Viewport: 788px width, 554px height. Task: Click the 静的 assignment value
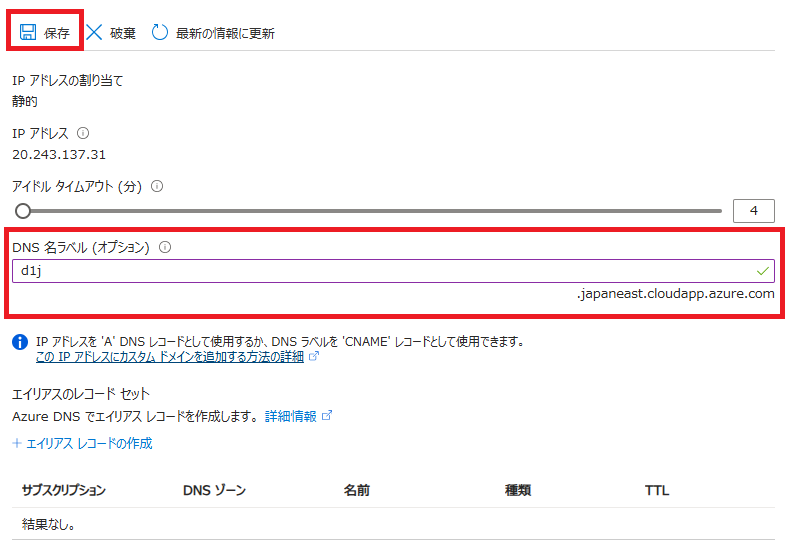tap(25, 101)
